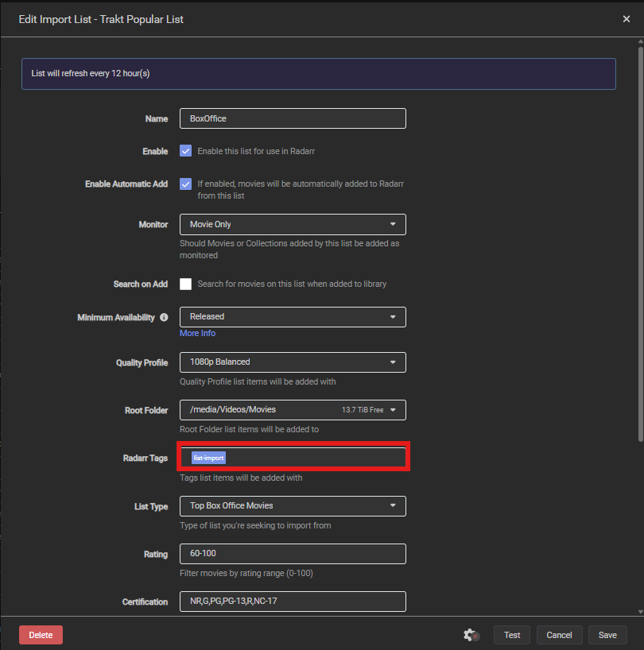Click the dialog's vertical scrollbar thumb
Viewport: 644px width, 650px height.
coord(641,243)
